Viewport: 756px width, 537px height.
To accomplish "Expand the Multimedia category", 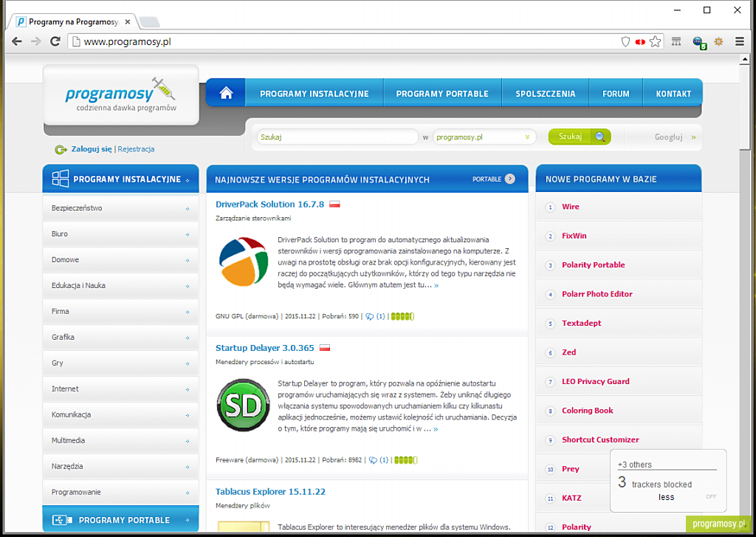I will coord(120,440).
